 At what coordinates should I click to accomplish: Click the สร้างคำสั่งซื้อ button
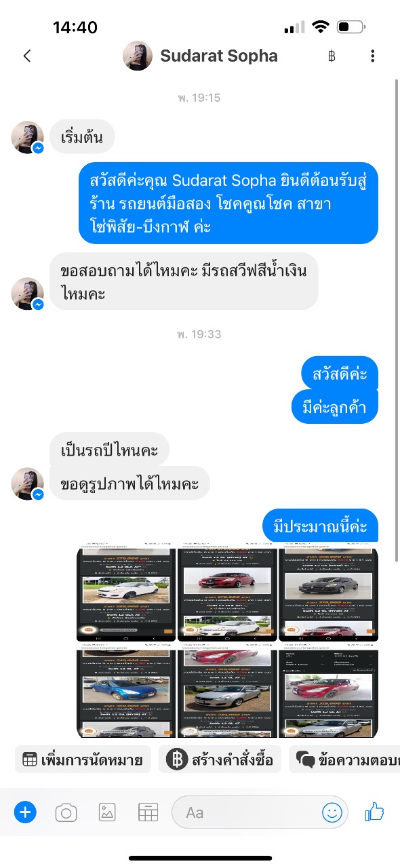point(220,759)
